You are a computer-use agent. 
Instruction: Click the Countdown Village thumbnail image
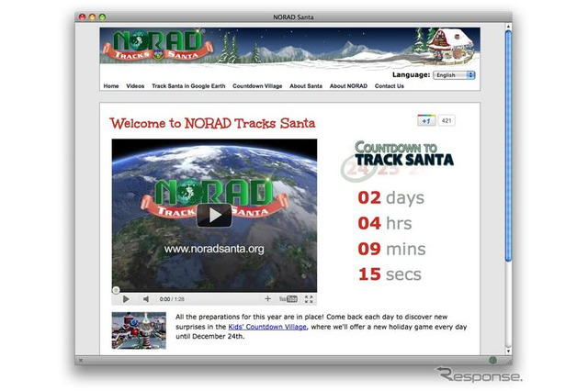[x=139, y=330]
